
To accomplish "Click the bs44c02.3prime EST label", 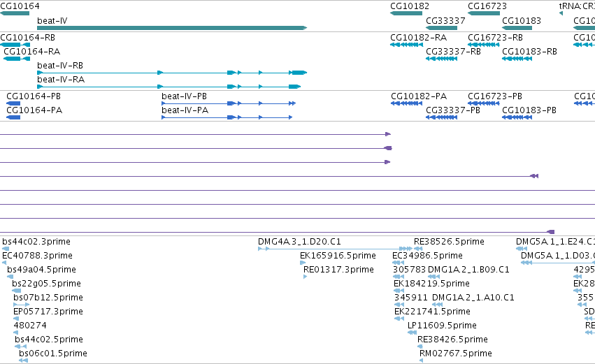I will [x=36, y=242].
